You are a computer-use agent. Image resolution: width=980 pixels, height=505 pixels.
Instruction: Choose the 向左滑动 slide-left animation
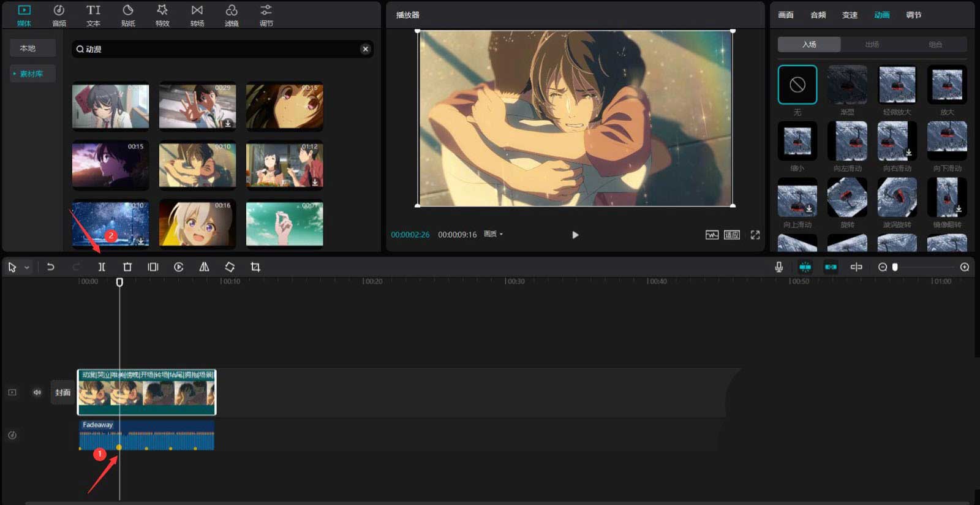coord(847,141)
